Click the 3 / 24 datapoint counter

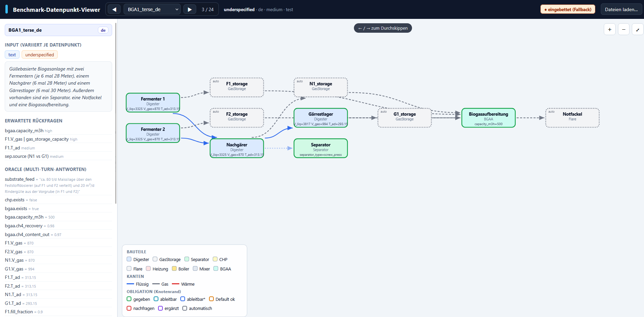click(x=208, y=9)
